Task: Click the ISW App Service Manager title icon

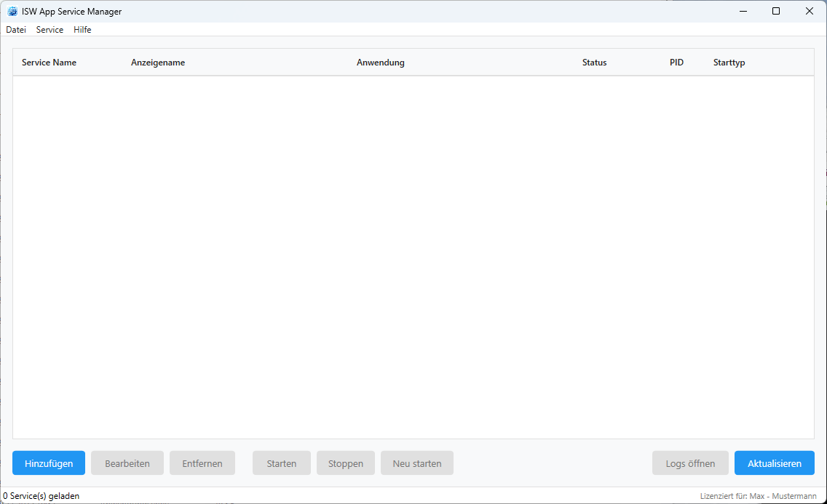Action: 12,12
